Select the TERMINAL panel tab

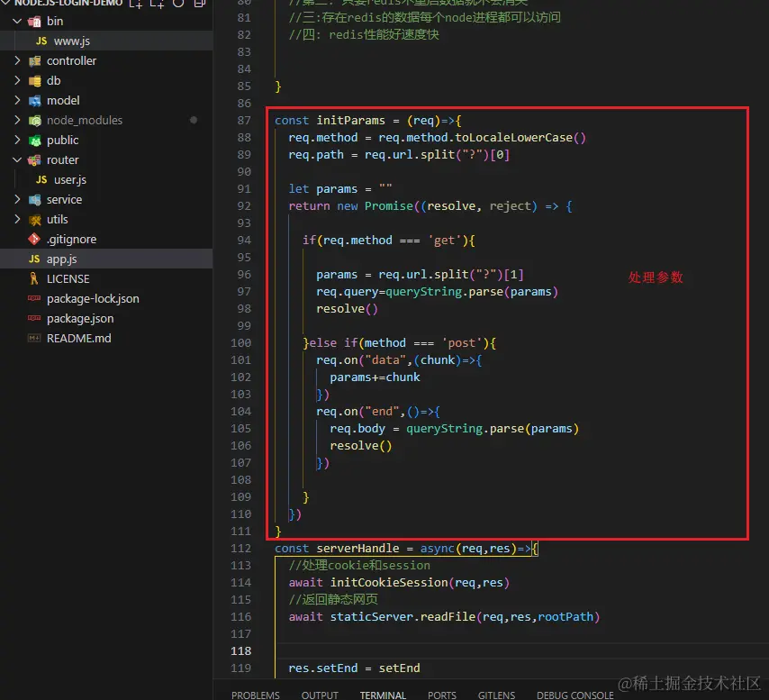pos(383,695)
